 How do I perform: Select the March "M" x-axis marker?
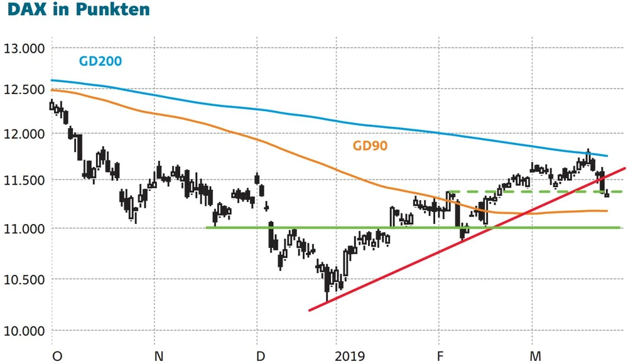coord(536,356)
